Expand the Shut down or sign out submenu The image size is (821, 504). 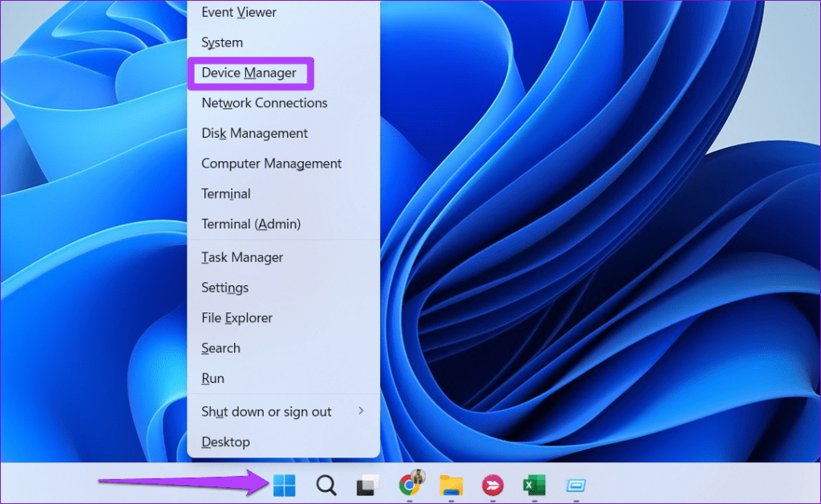click(266, 411)
